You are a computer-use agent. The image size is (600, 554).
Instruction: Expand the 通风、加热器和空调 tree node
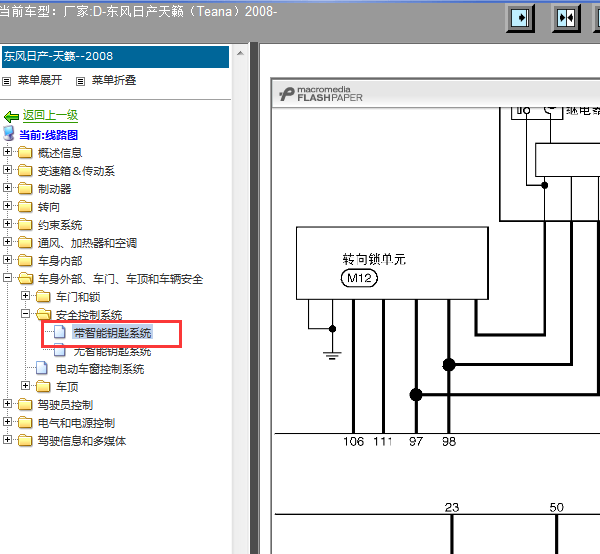(x=7, y=241)
